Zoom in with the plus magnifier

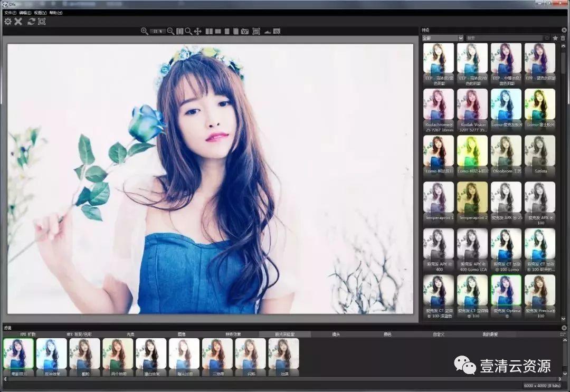[144, 31]
